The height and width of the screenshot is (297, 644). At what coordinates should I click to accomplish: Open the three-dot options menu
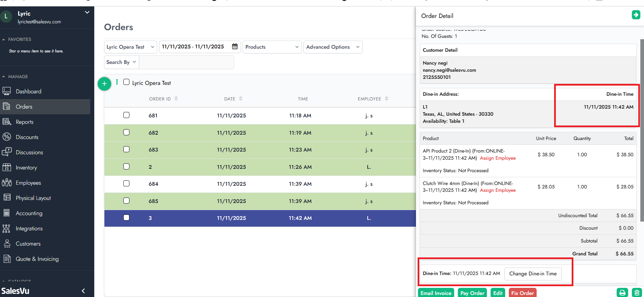pyautogui.click(x=117, y=82)
